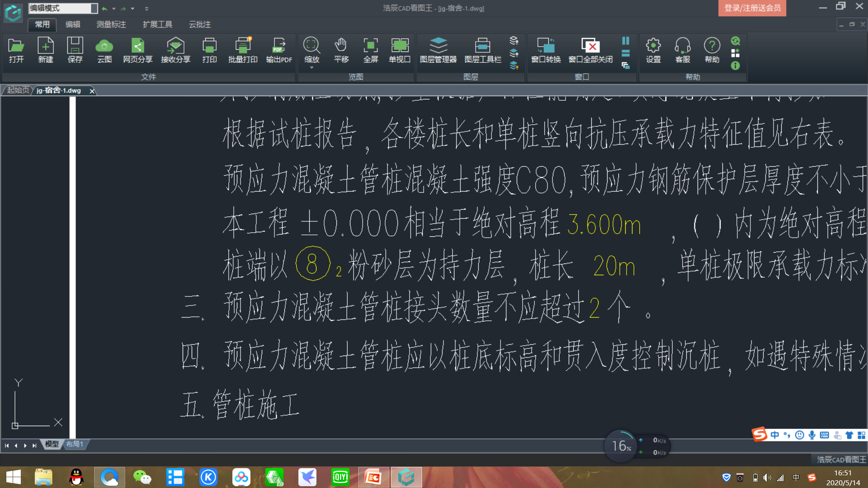The image size is (868, 488).
Task: Click top layer tool with gray dot
Action: pos(514,41)
